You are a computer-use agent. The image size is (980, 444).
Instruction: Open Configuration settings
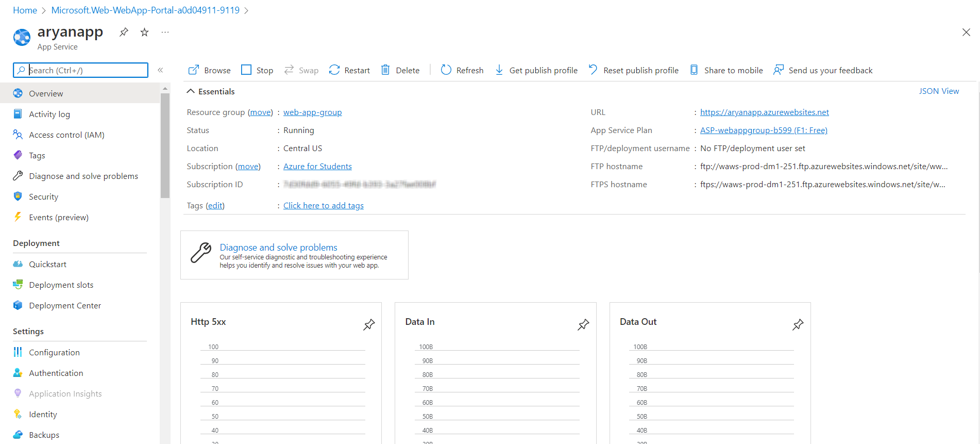tap(80, 352)
